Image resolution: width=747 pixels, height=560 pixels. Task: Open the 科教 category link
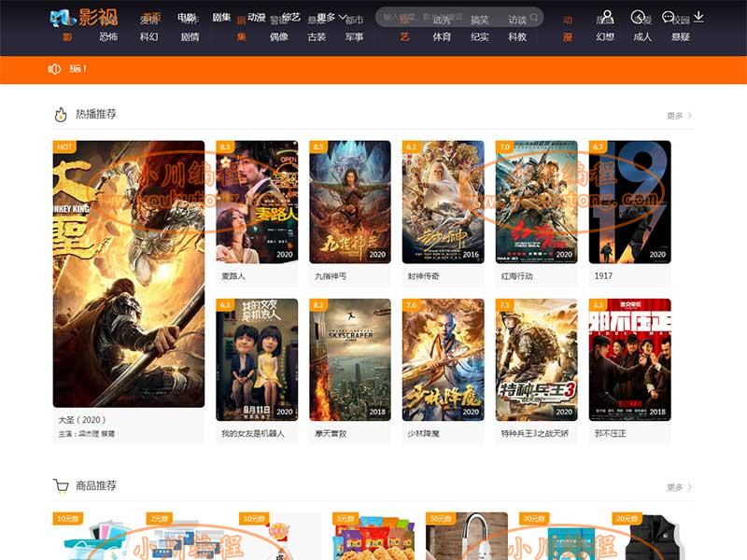coord(517,36)
